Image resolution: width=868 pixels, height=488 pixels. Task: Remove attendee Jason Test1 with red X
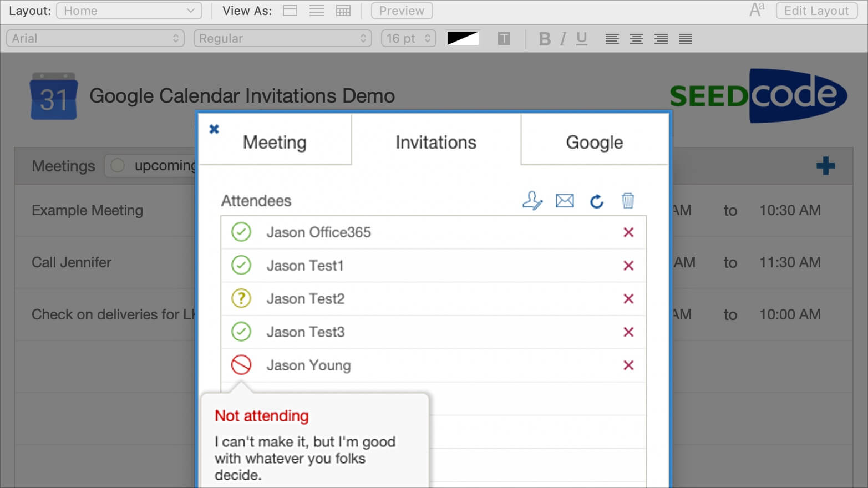[628, 266]
